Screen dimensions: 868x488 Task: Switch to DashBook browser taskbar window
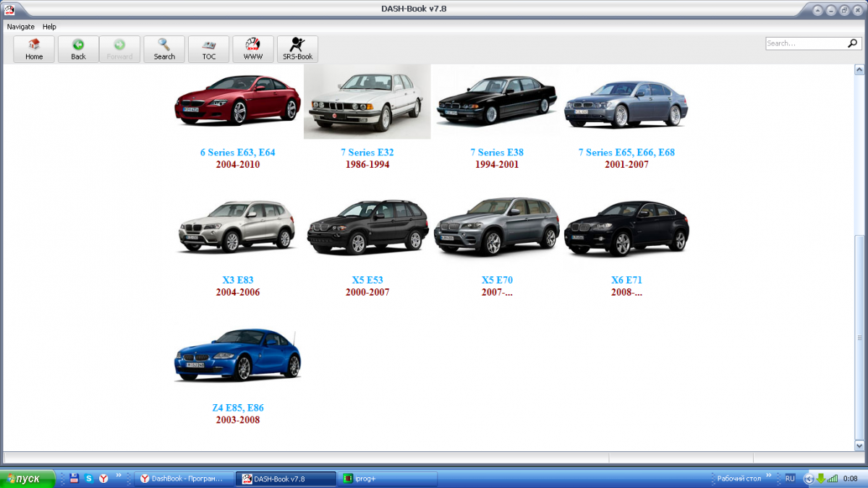tap(184, 479)
